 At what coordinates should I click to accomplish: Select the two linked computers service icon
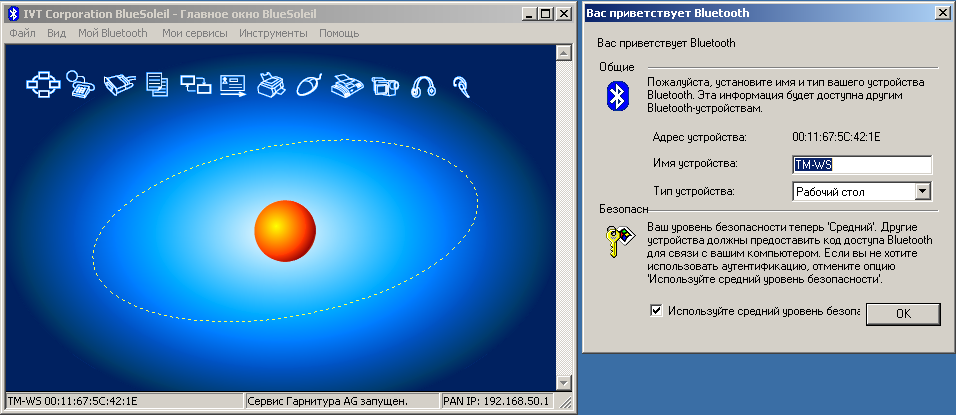[195, 84]
